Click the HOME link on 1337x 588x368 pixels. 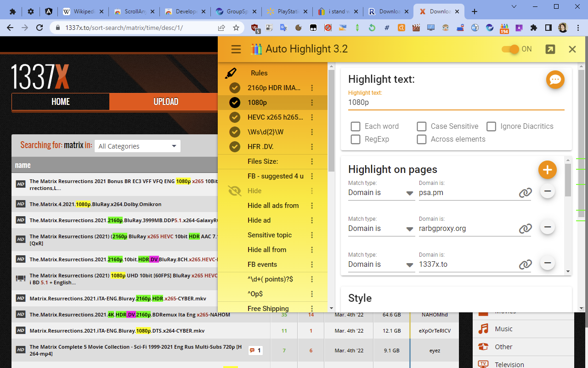click(60, 102)
